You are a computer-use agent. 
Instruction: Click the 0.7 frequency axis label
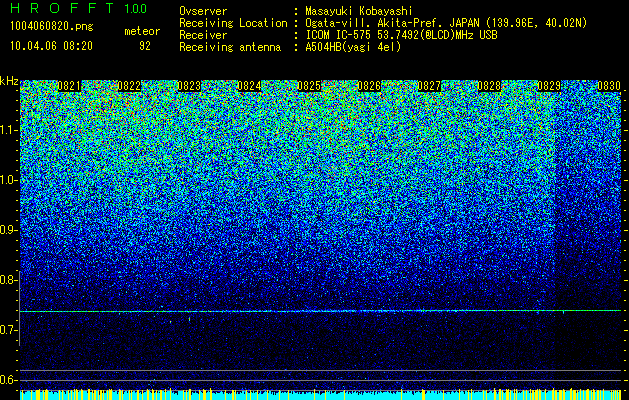point(9,330)
